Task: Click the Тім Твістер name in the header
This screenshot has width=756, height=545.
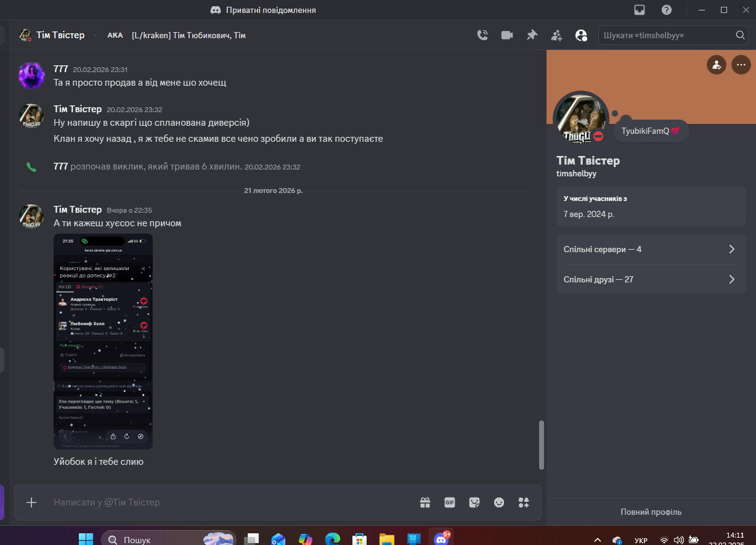Action: pyautogui.click(x=60, y=35)
